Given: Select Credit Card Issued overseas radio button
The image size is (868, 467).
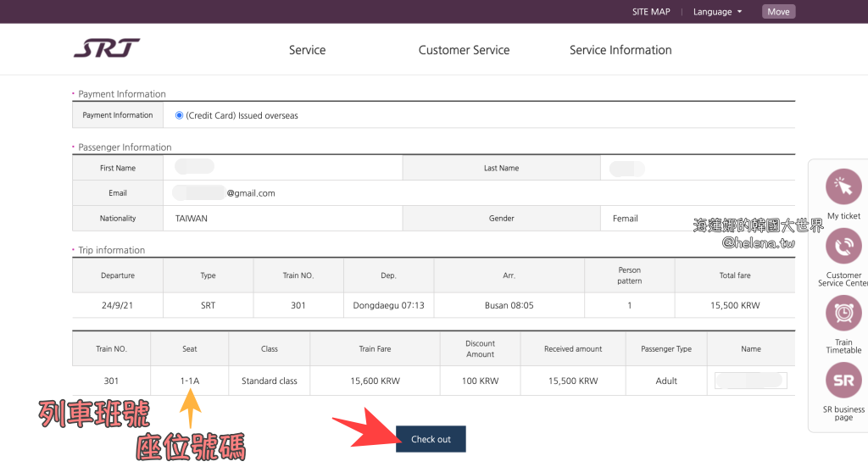Looking at the screenshot, I should [179, 115].
